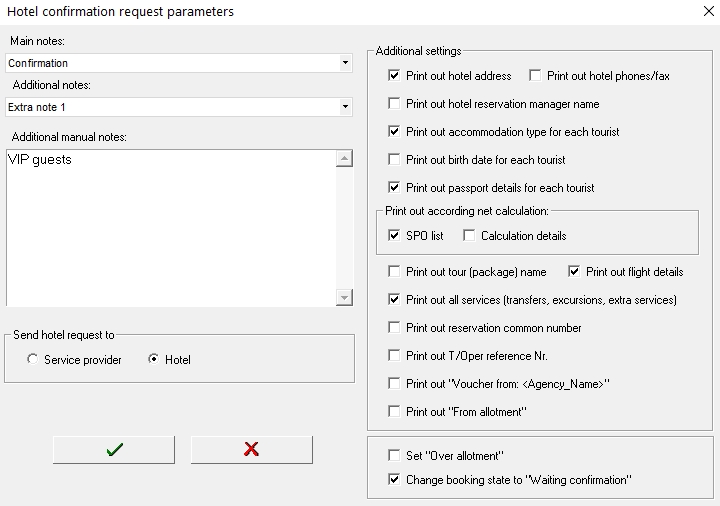720x506 pixels.
Task: Expand the Additional notes dropdown arrow
Action: 345,107
